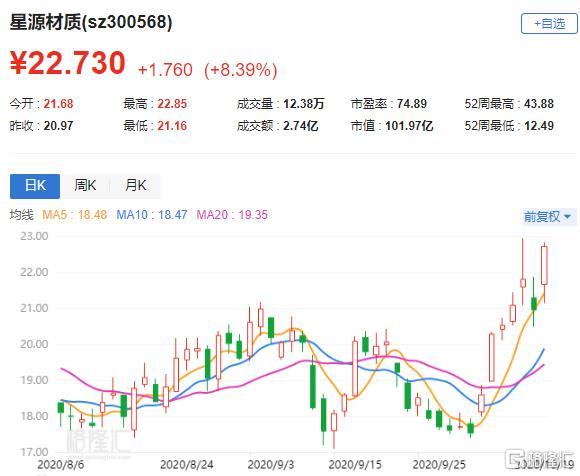The height and width of the screenshot is (476, 580).
Task: Click the MA5 moving average label
Action: pyautogui.click(x=74, y=215)
